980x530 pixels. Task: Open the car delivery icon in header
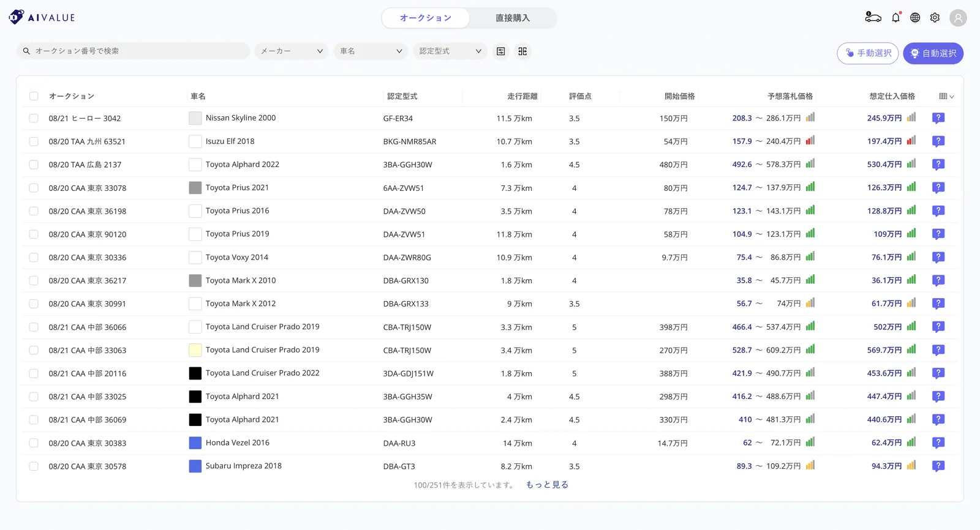[873, 17]
